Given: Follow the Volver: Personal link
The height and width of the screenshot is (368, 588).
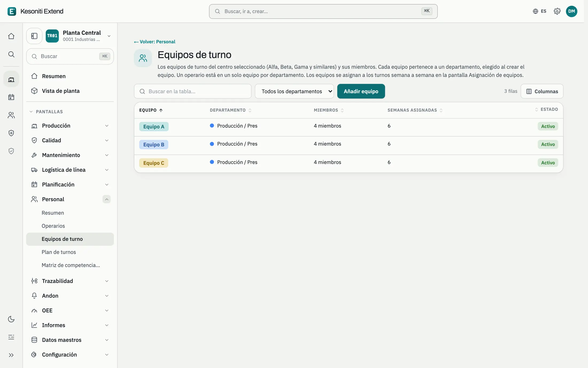Looking at the screenshot, I should (154, 42).
